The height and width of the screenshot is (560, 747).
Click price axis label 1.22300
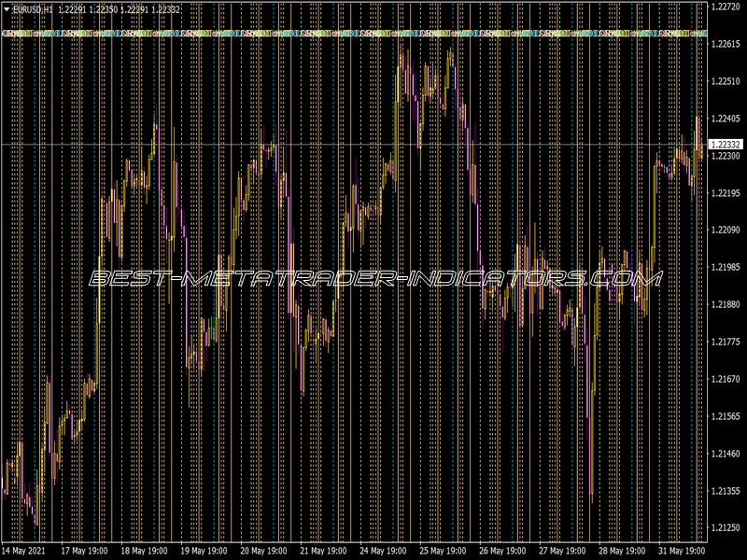point(726,156)
